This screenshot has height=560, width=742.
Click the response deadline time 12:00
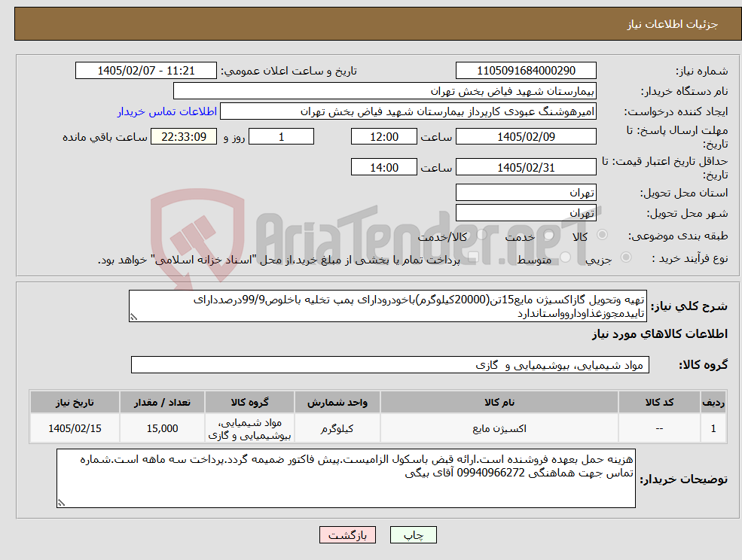click(383, 137)
